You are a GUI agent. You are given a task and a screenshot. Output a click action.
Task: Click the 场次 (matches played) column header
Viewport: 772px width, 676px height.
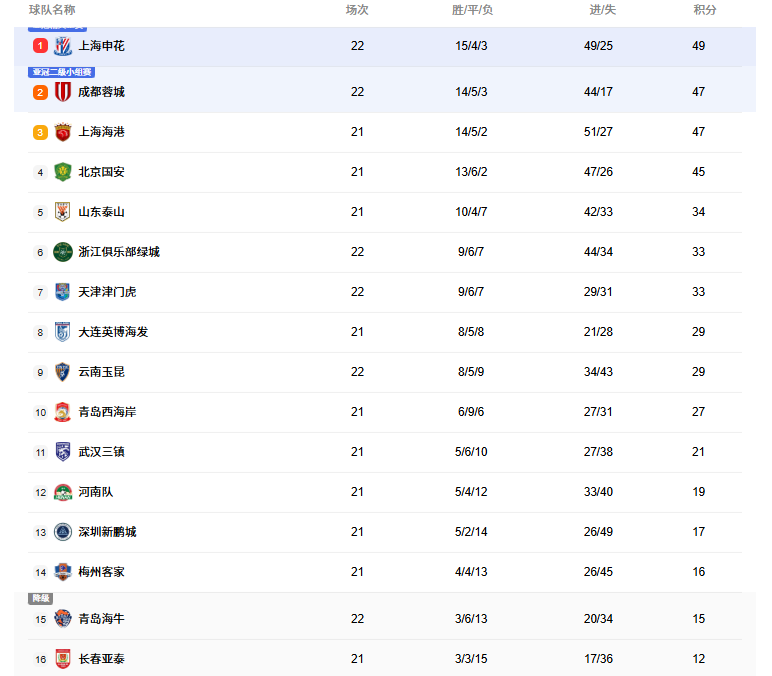357,10
